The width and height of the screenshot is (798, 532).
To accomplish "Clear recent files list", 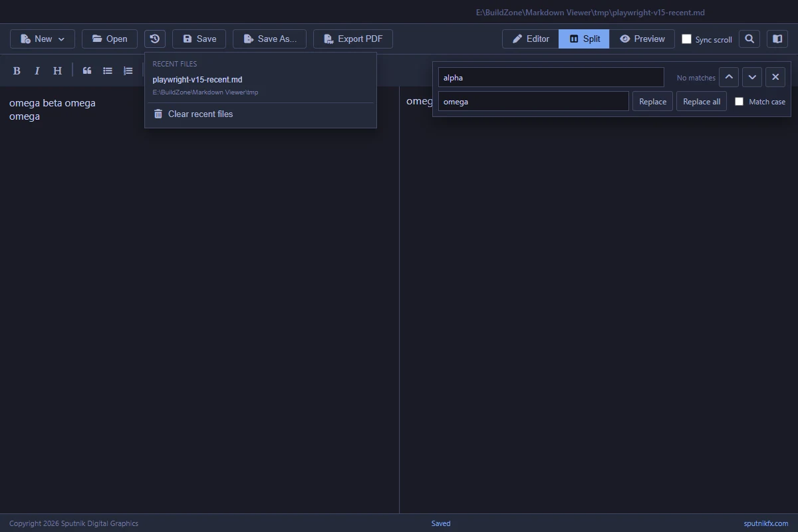I will (261, 114).
